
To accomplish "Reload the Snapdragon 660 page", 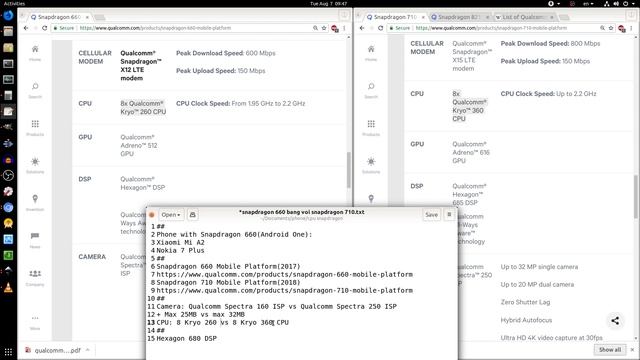I will [44, 28].
